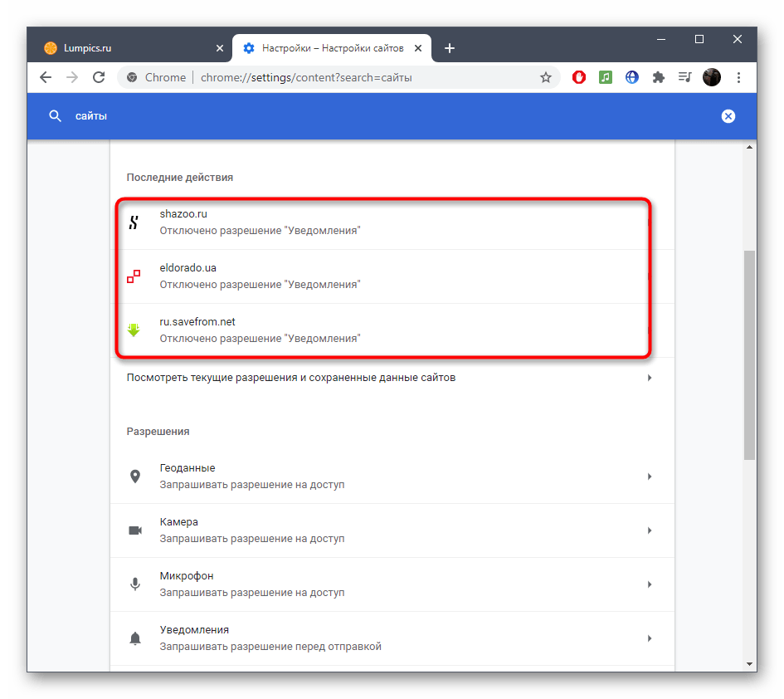Screen dimensions: 784x699
Task: Open the Уведомления permission settings
Action: pos(392,638)
